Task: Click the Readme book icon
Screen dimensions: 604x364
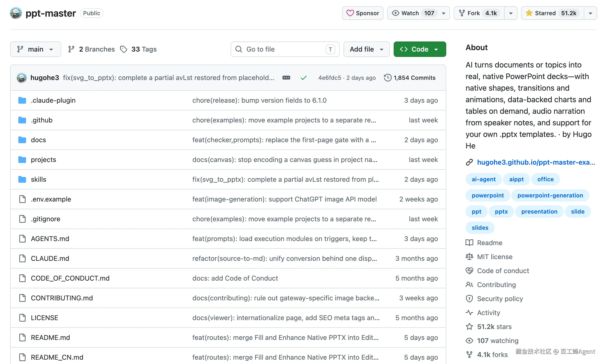Action: click(x=469, y=243)
